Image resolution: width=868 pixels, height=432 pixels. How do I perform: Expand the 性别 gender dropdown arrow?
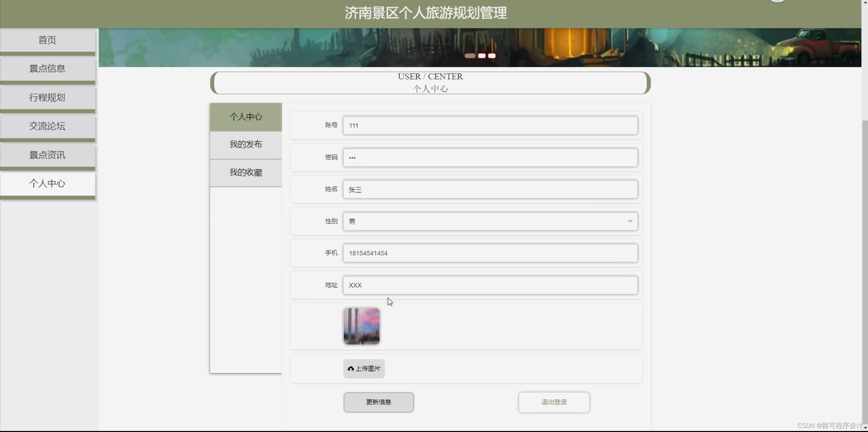(630, 221)
